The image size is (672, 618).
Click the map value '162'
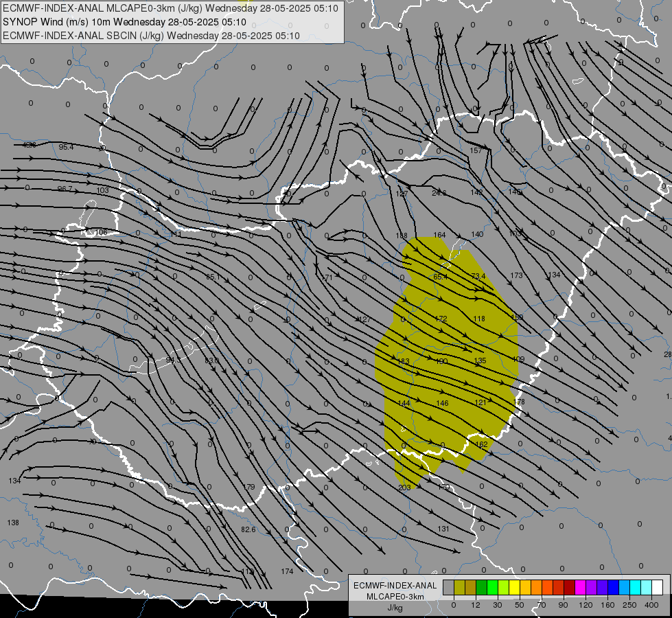[482, 445]
